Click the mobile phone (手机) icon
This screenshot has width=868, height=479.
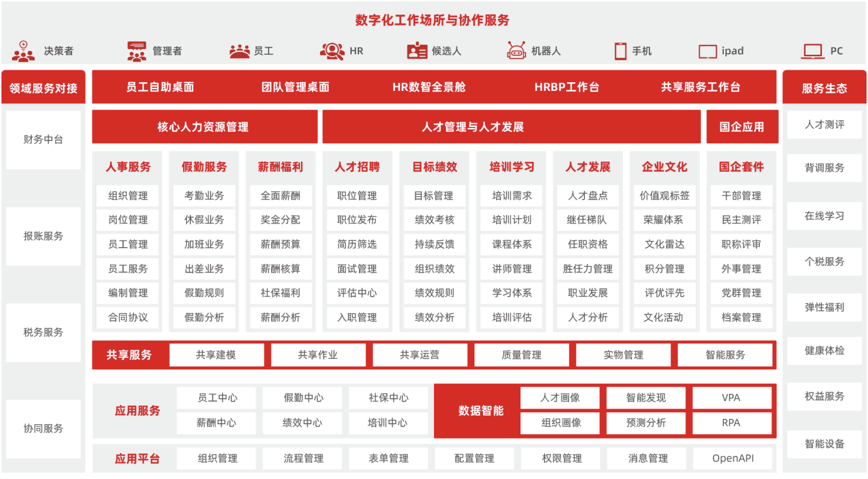point(620,51)
